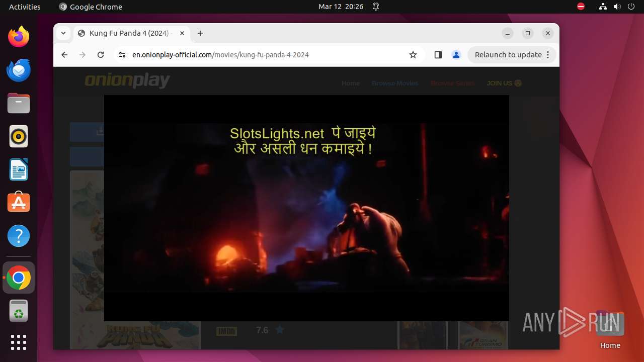Viewport: 644px width, 362px height.
Task: Open the Google Chrome app menu in top bar
Action: click(x=91, y=7)
